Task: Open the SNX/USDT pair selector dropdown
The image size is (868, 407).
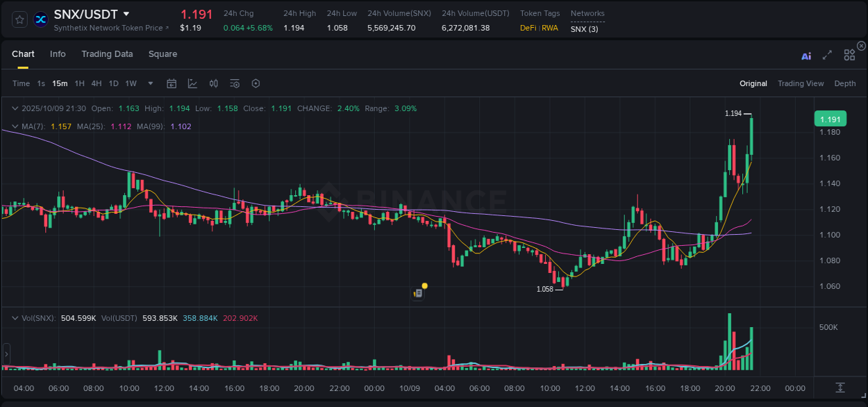Action: point(126,13)
